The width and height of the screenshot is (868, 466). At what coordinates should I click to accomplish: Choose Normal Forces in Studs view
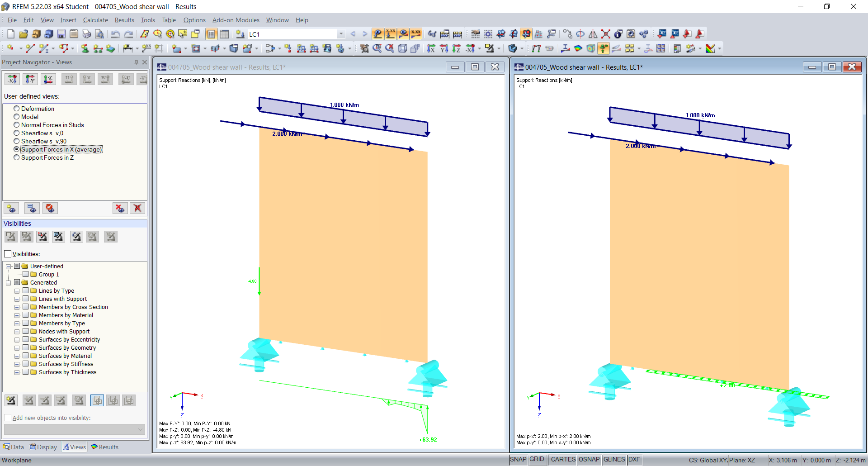click(52, 125)
